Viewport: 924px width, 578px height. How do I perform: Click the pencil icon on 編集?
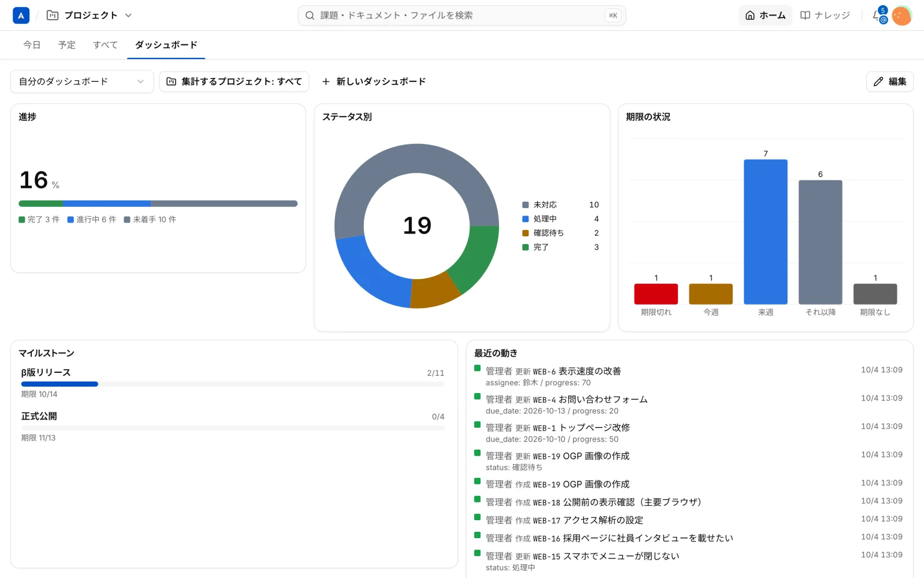coord(878,81)
